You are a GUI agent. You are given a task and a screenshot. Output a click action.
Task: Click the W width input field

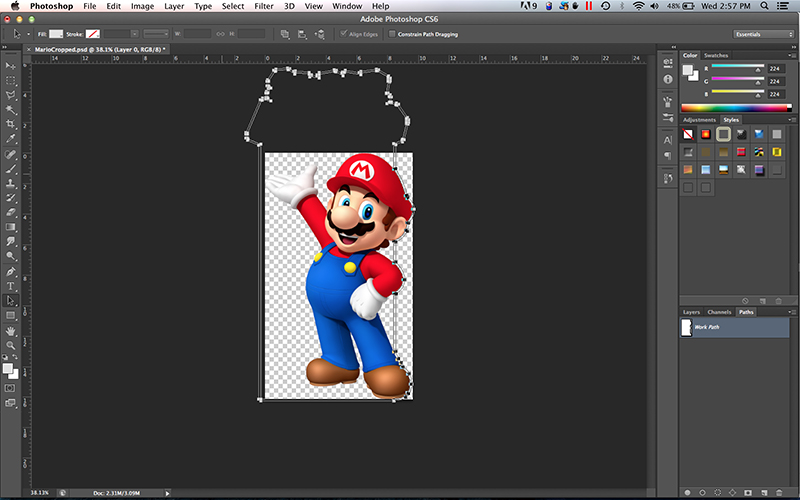pyautogui.click(x=197, y=34)
